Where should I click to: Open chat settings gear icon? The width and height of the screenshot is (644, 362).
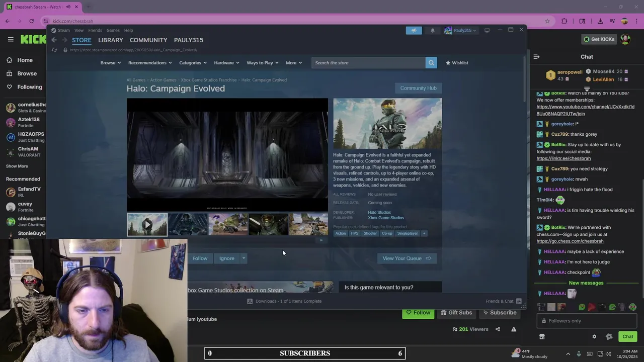click(594, 337)
